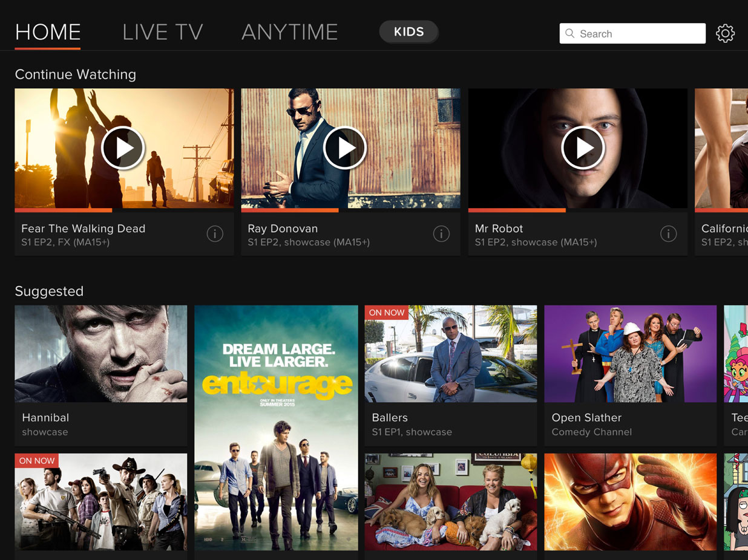Select the Fear The Walking Dead title
The width and height of the screenshot is (748, 560).
[83, 229]
